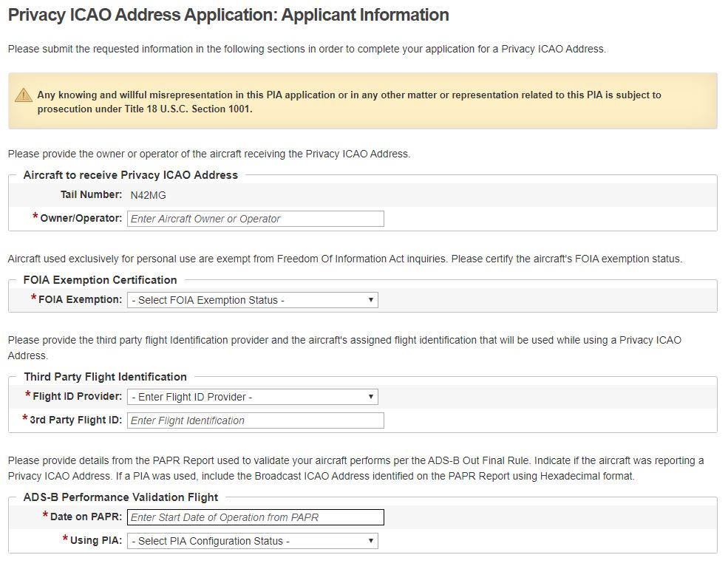This screenshot has height=569, width=728.
Task: Click the 3rd Party Flight ID field
Action: click(x=255, y=420)
